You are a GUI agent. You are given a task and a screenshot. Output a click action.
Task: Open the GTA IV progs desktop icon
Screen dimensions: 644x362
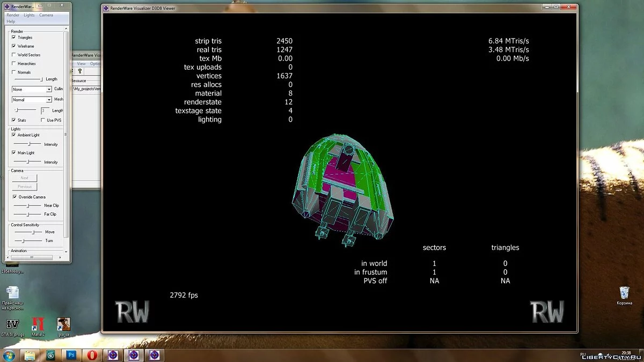pyautogui.click(x=12, y=325)
